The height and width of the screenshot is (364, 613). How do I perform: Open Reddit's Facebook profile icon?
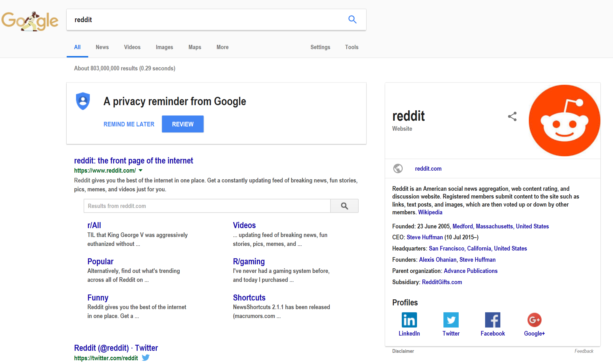492,320
